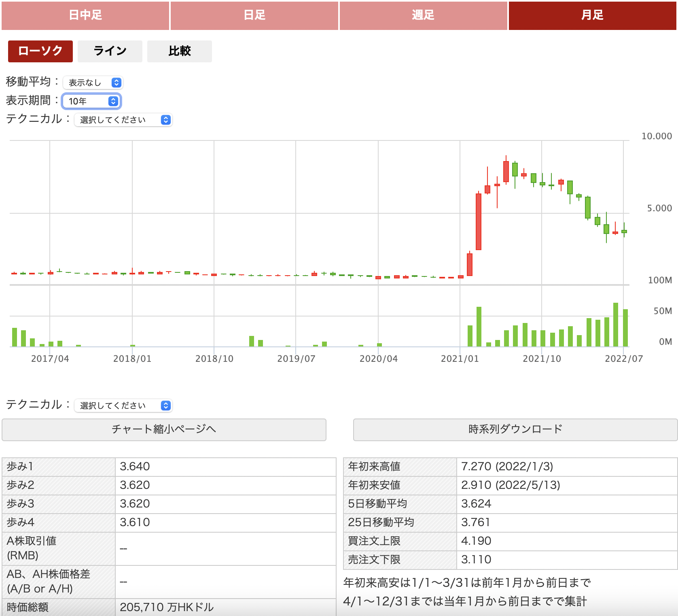
Task: Click the 2022/07 x-axis date label
Action: point(624,359)
